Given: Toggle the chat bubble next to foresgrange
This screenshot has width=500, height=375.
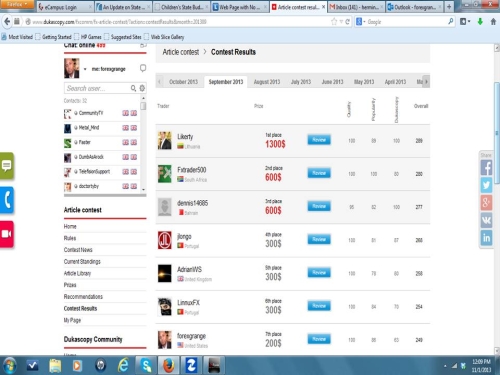Looking at the screenshot, I should tap(143, 68).
